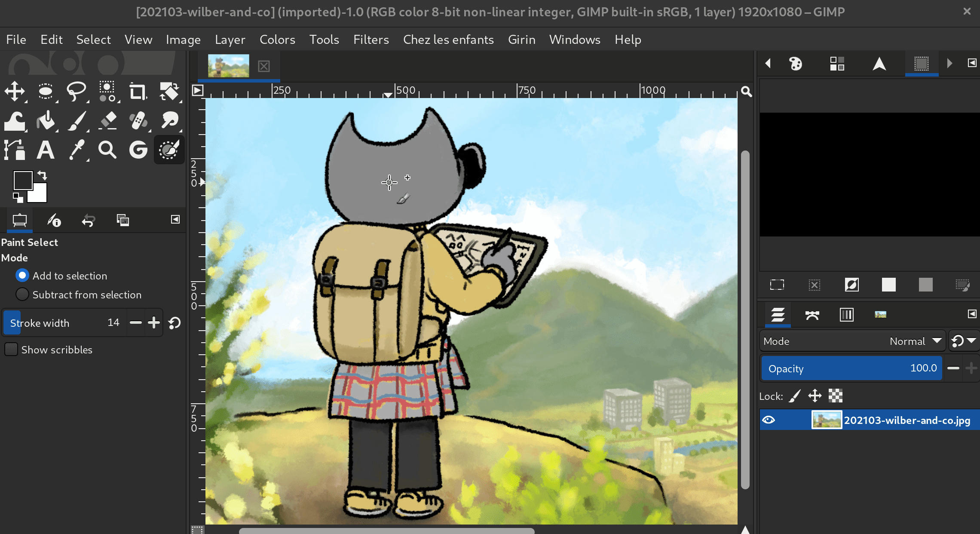This screenshot has height=534, width=980.
Task: Toggle Add to selection mode
Action: (21, 276)
